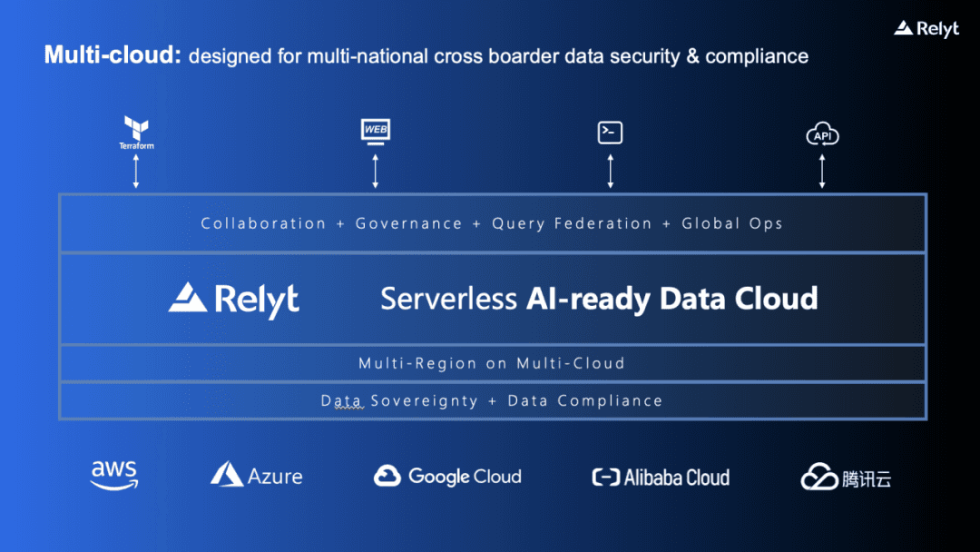Click the 'designed for multi-national cross boarder' subtitle
The width and height of the screenshot is (980, 552).
pos(498,56)
